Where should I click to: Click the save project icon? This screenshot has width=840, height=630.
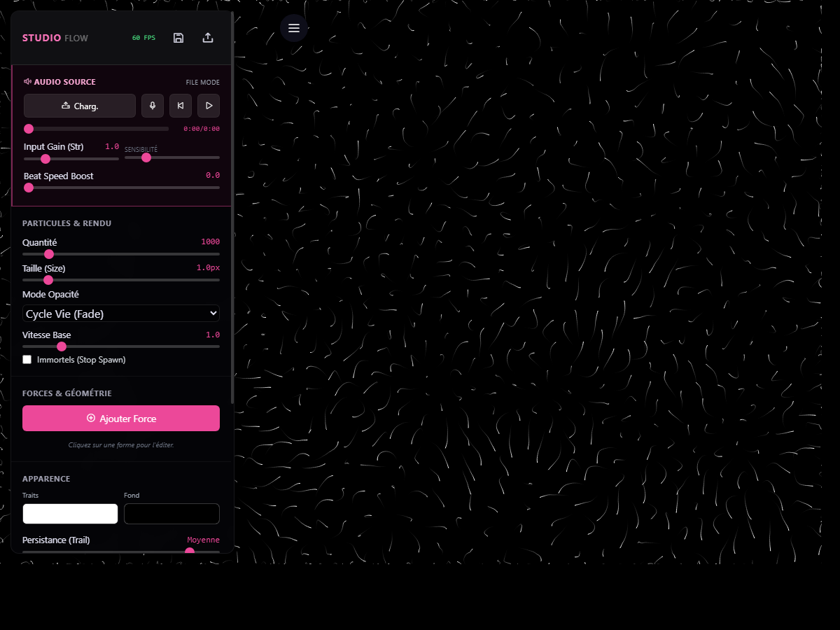[x=178, y=37]
